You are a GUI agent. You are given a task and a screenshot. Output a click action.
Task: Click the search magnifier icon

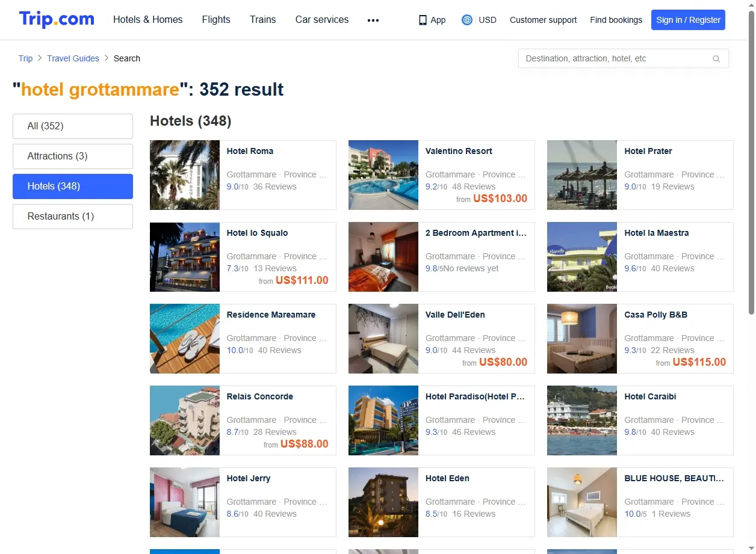click(716, 59)
